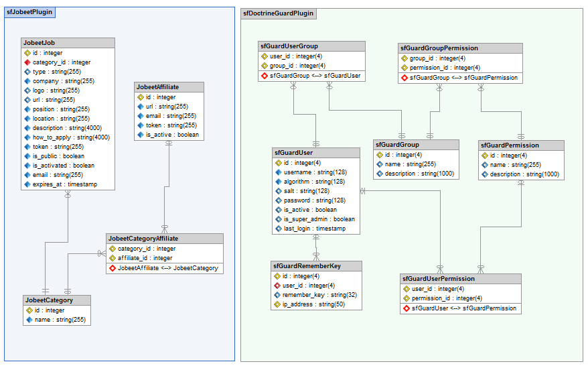Click the sfGuardUser table header
Viewport: 588px width, 368px height.
pyautogui.click(x=316, y=152)
